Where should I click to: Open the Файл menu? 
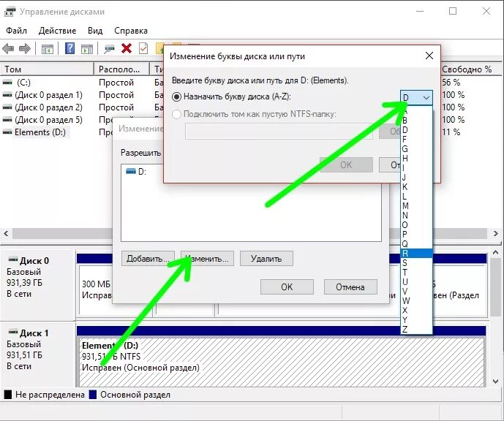click(x=16, y=31)
